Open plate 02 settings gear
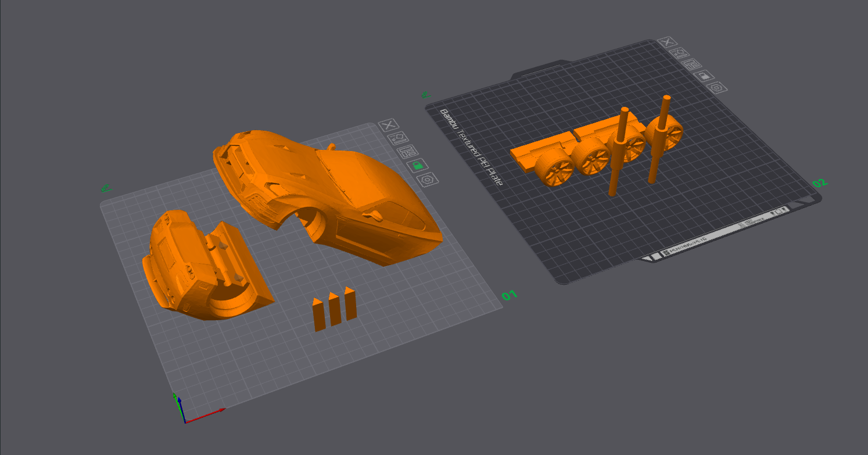Screen dimensions: 868x455 pyautogui.click(x=716, y=88)
